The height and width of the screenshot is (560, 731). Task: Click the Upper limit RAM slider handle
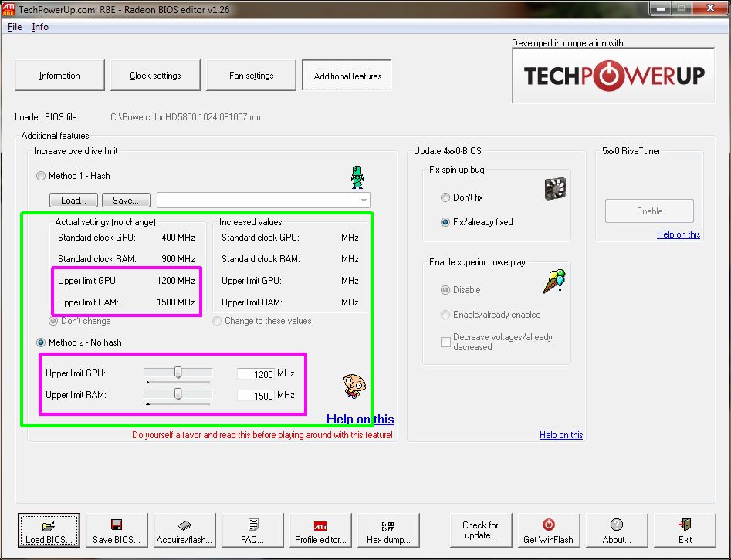[178, 394]
